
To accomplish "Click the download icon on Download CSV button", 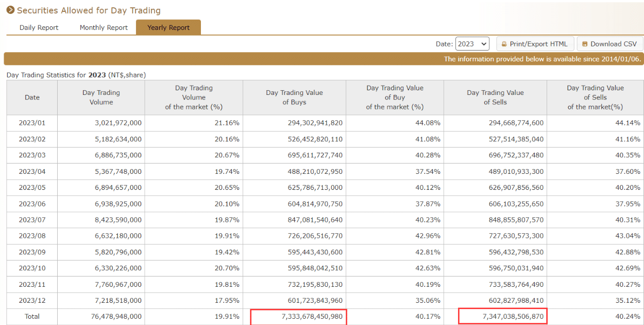I will point(586,43).
